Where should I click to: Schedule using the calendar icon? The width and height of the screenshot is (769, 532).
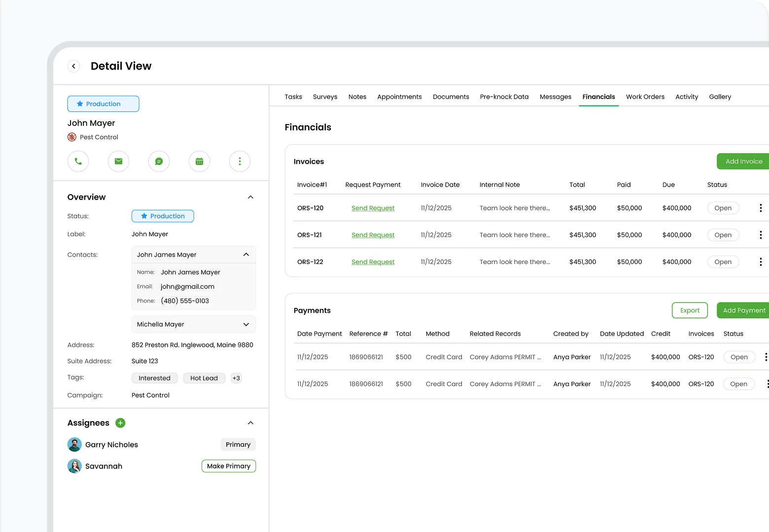(x=199, y=161)
